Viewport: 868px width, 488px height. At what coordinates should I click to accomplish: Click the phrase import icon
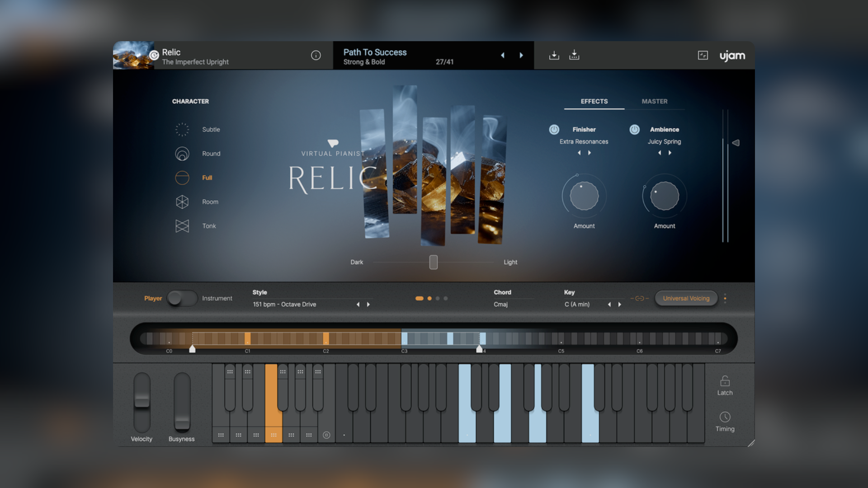tap(574, 55)
